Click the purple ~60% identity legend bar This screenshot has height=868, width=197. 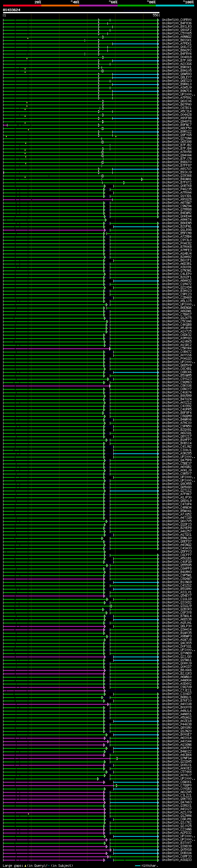point(99,6)
